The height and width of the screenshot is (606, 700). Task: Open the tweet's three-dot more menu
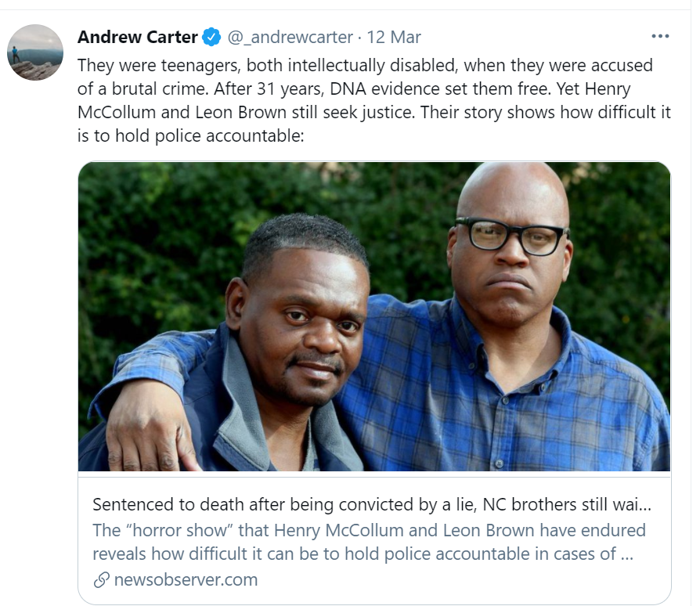(660, 36)
